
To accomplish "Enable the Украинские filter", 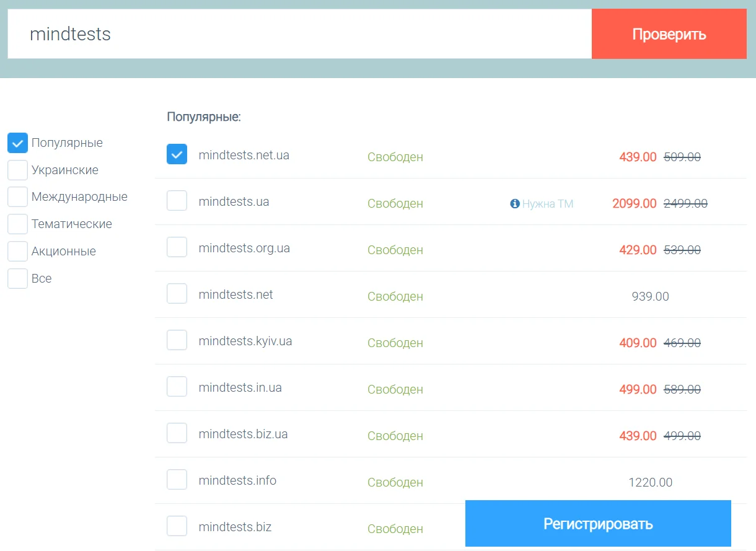I will tap(17, 170).
